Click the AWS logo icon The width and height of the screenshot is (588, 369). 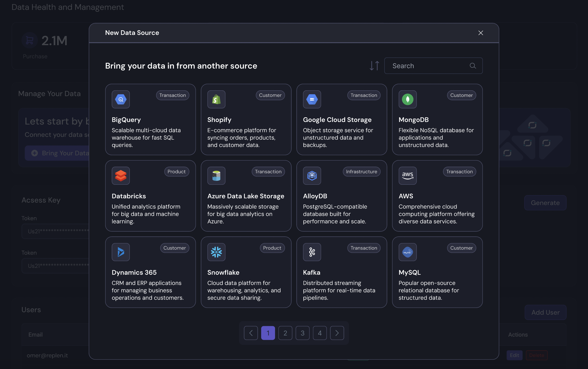tap(407, 176)
